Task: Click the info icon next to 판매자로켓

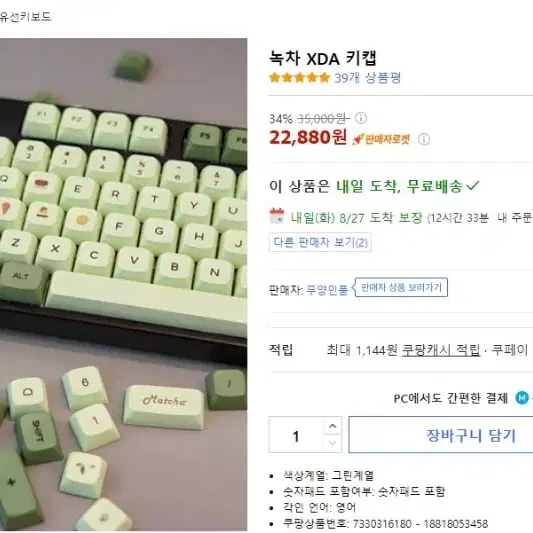Action: 424,139
